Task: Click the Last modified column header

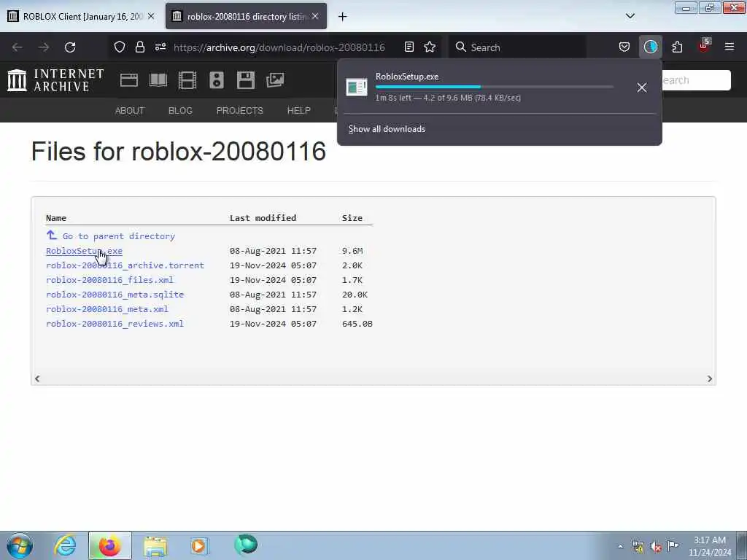Action: coord(263,218)
